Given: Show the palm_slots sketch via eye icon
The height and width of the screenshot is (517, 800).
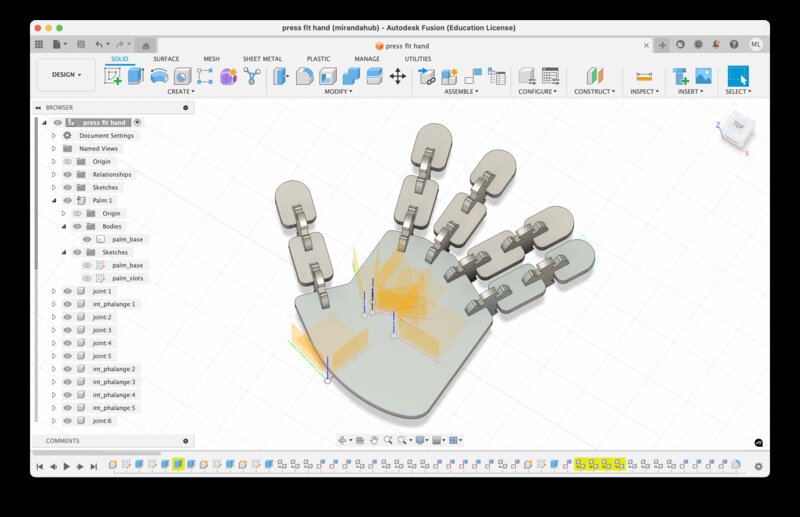Looking at the screenshot, I should (x=87, y=278).
